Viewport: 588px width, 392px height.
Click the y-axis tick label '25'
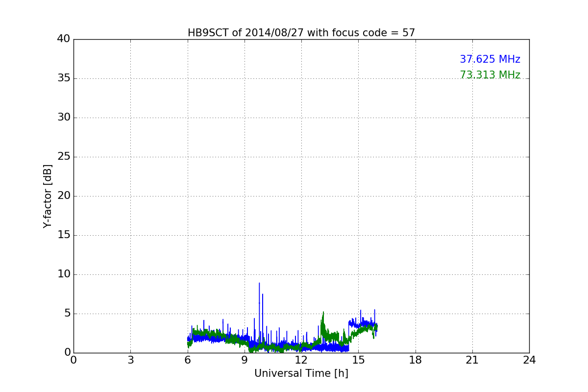(64, 157)
